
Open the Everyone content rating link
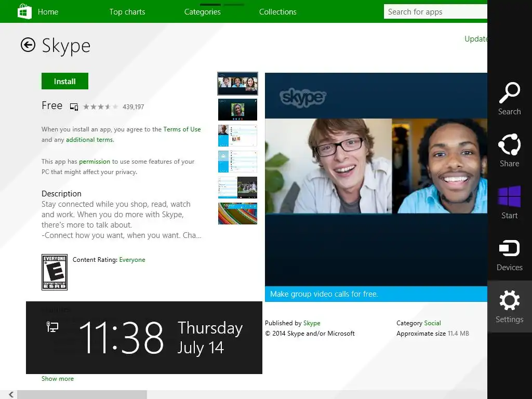coord(132,260)
